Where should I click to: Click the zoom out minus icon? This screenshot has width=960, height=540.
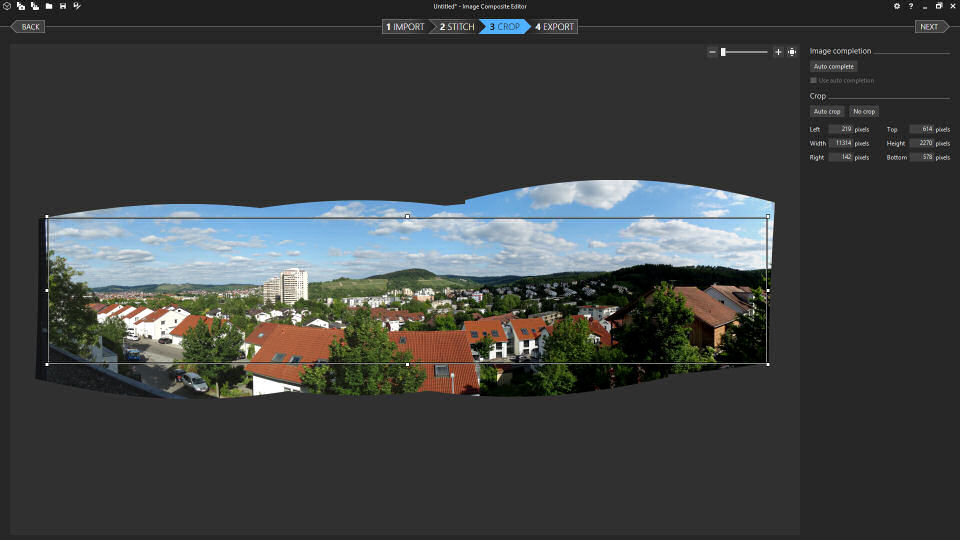pos(712,52)
